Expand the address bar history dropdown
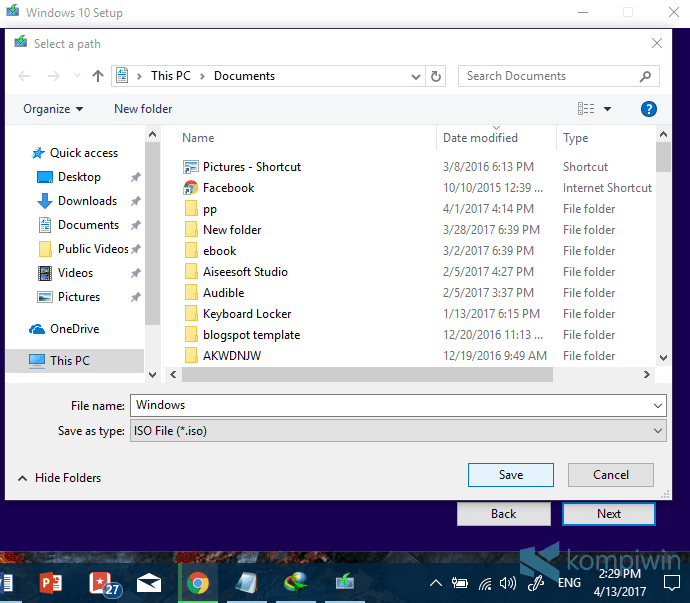This screenshot has height=603, width=690. (x=415, y=77)
